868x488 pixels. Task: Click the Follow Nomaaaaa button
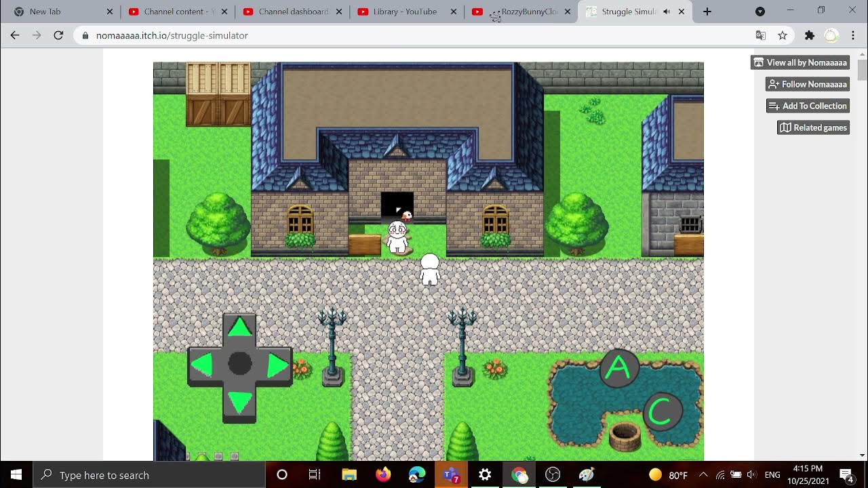[808, 84]
